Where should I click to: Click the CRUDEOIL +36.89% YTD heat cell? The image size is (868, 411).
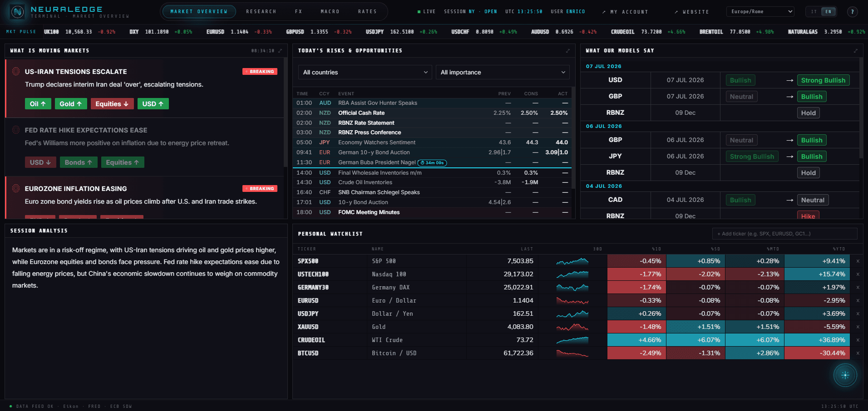[817, 340]
